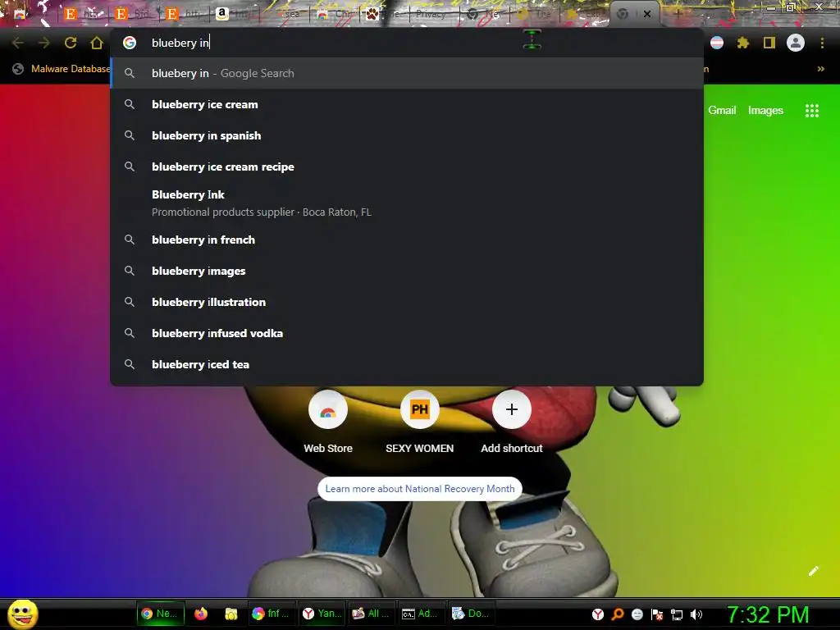Image resolution: width=840 pixels, height=630 pixels.
Task: Open the Malware Database bookmark
Action: tap(61, 69)
